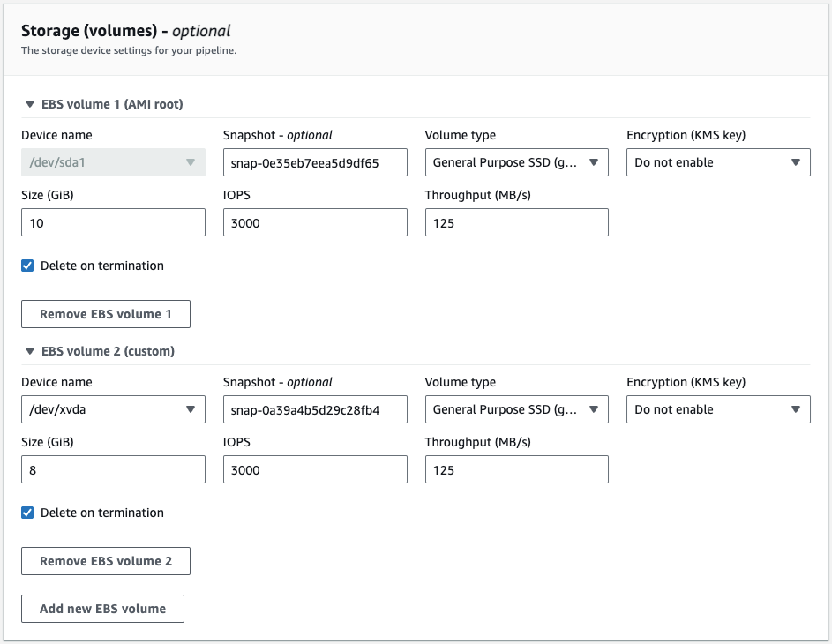Click the Remove EBS volume 2 button
832x644 pixels.
(105, 560)
